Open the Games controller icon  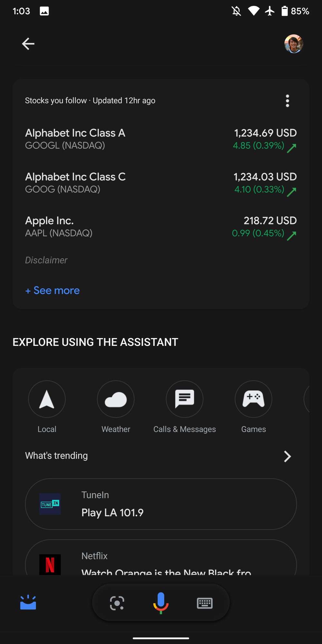coord(253,399)
